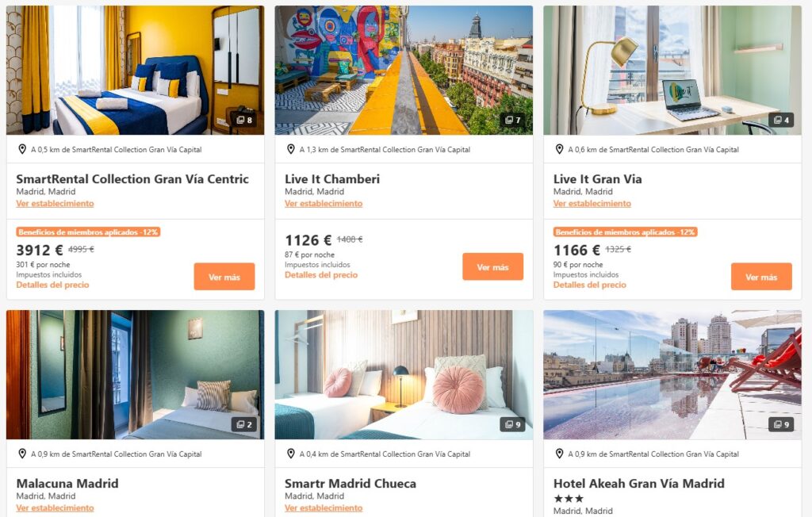Open "Ver establecimiento" link under Malacuna Madrid
Screen dimensions: 812x517
(x=55, y=508)
